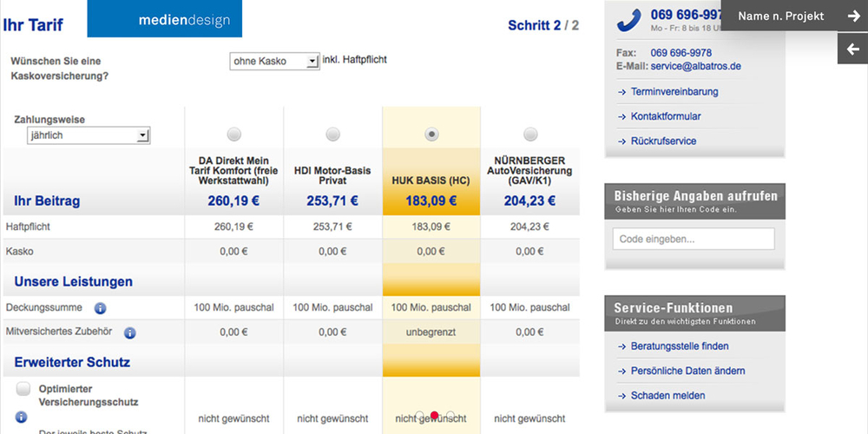Open the Kaskoversicherung 'ohne Kasko' dropdown

click(274, 62)
